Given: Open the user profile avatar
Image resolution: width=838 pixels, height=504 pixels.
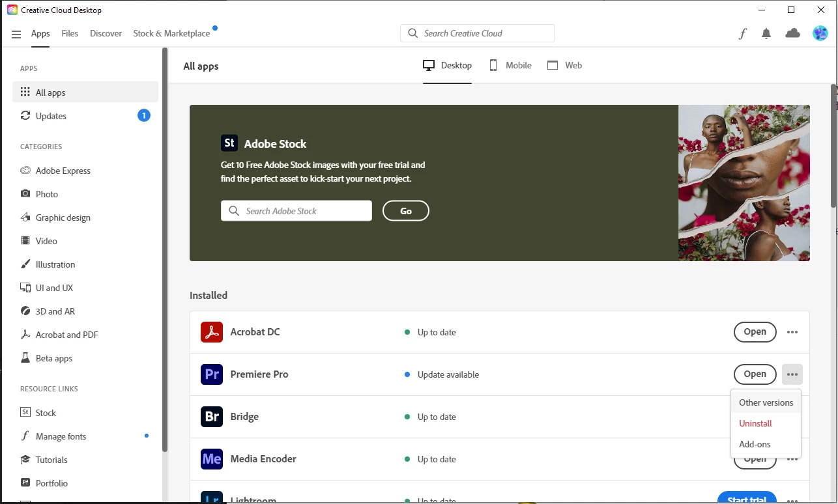Looking at the screenshot, I should click(x=820, y=33).
